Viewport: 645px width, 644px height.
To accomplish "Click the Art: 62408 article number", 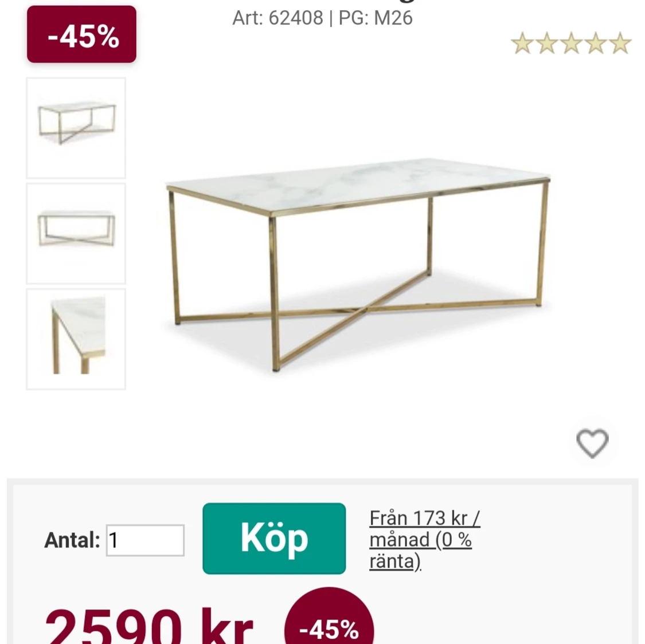I will [x=277, y=18].
